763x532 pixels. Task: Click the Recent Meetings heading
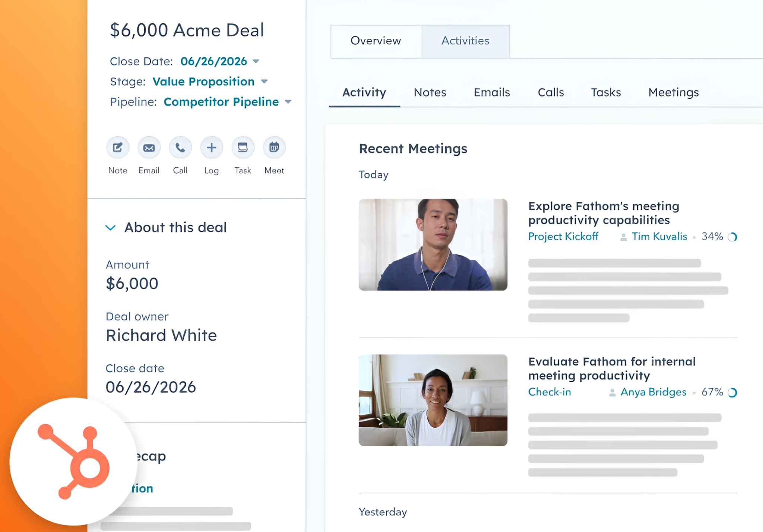[413, 149]
